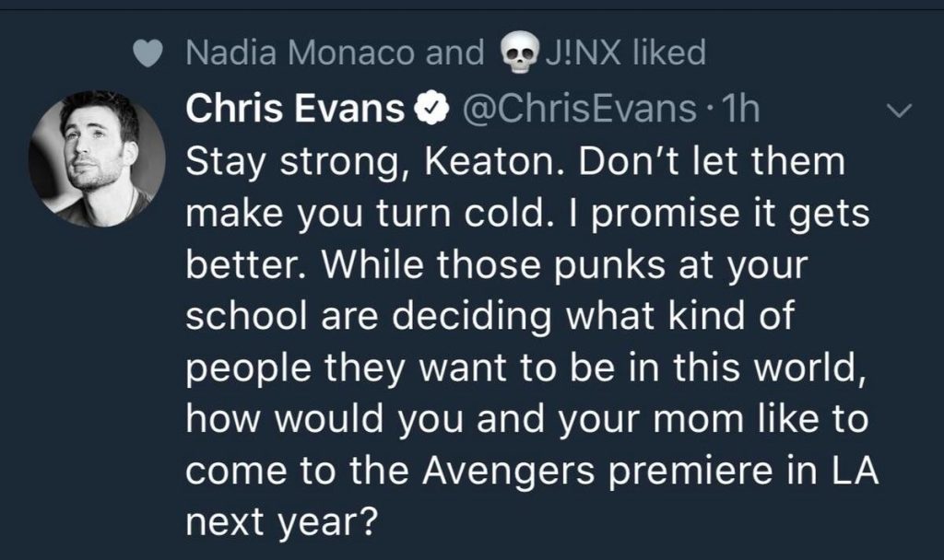
Task: Click the liked-by header row
Action: (415, 53)
